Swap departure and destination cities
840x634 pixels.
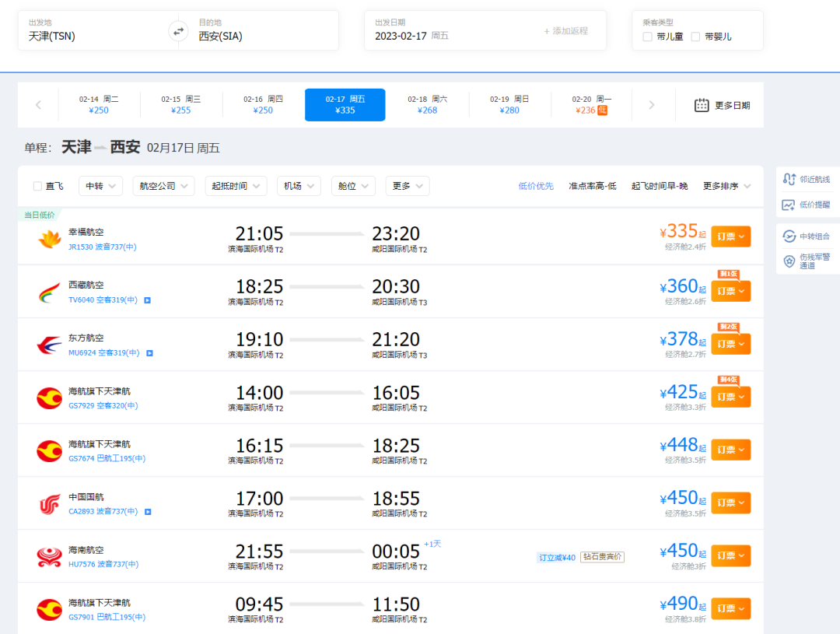click(178, 31)
